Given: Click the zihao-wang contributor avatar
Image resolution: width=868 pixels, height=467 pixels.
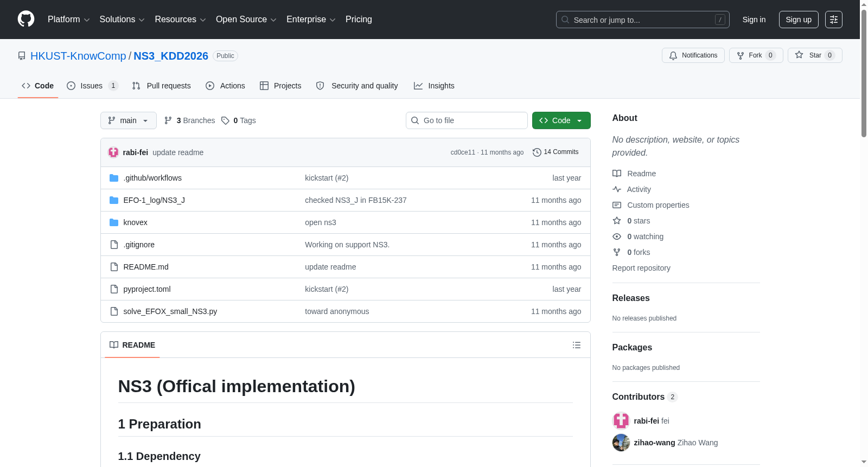Looking at the screenshot, I should pos(621,443).
